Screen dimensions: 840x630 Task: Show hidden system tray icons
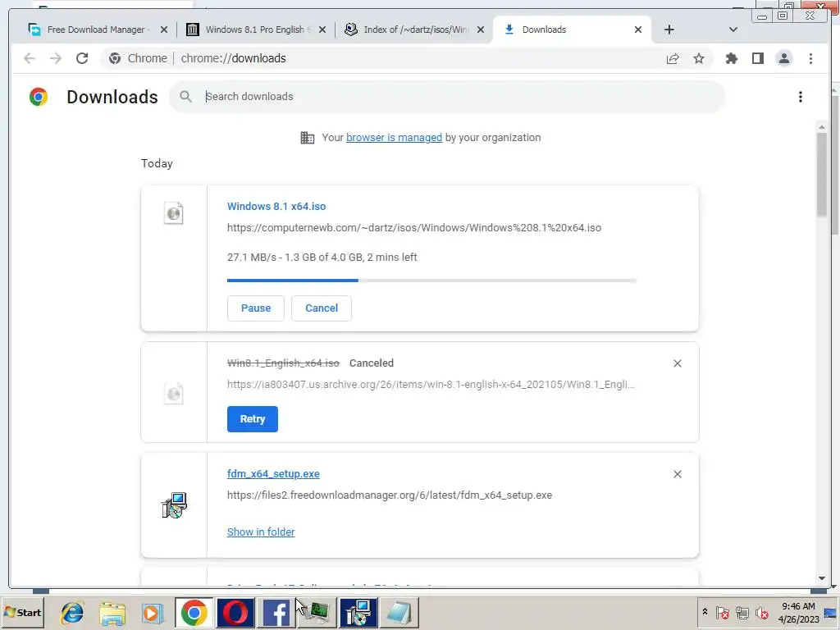point(705,612)
